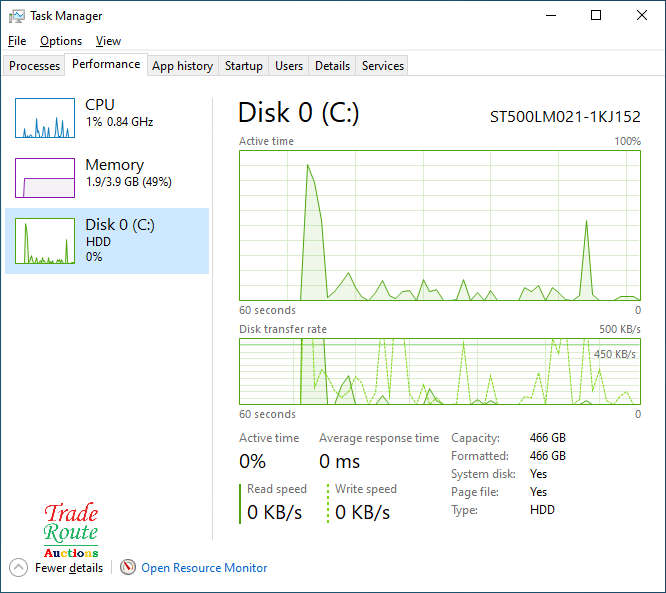The width and height of the screenshot is (666, 593).
Task: Click the Disk 0 sidebar graph thumbnail
Action: 45,241
